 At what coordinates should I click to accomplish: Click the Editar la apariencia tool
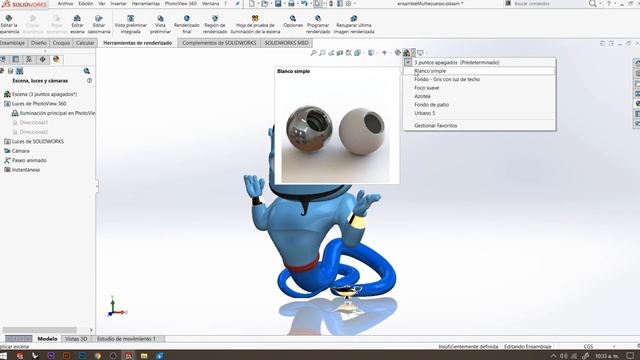pyautogui.click(x=9, y=24)
